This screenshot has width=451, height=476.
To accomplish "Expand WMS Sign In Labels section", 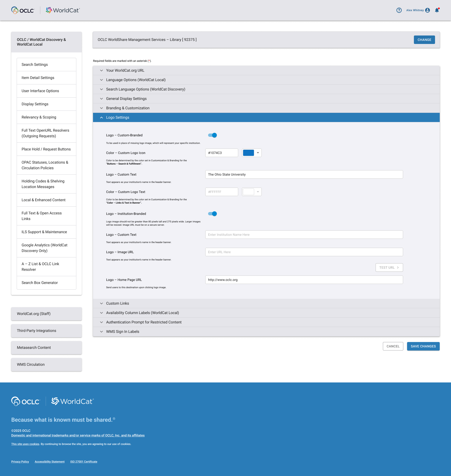I will pyautogui.click(x=123, y=331).
